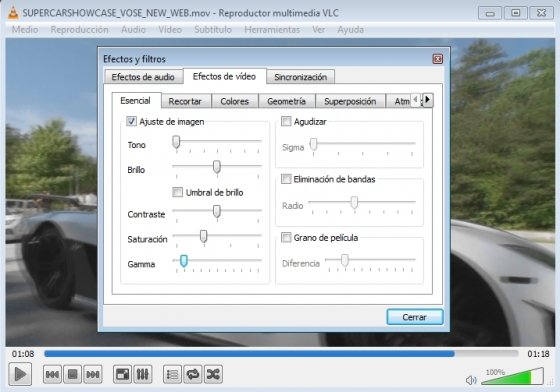Enable Grano de película checkbox
560x392 pixels.
286,237
